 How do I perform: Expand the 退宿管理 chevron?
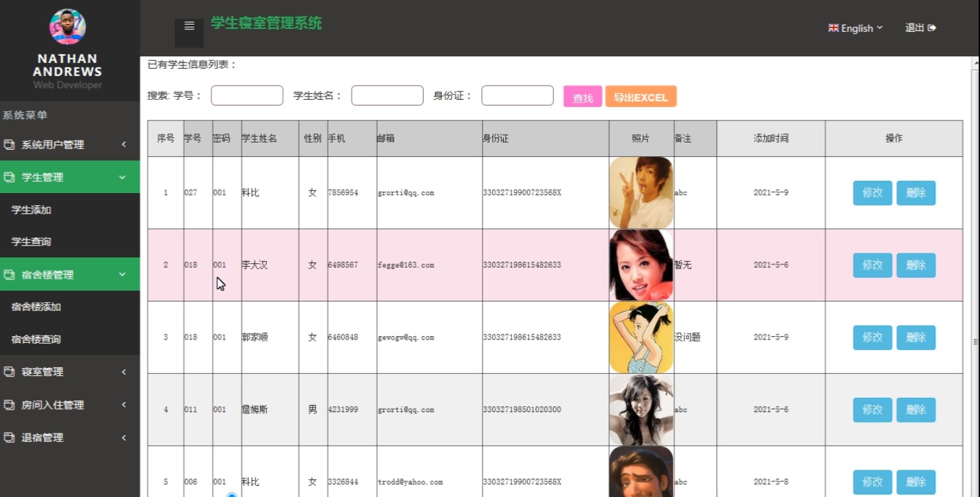[x=124, y=437]
